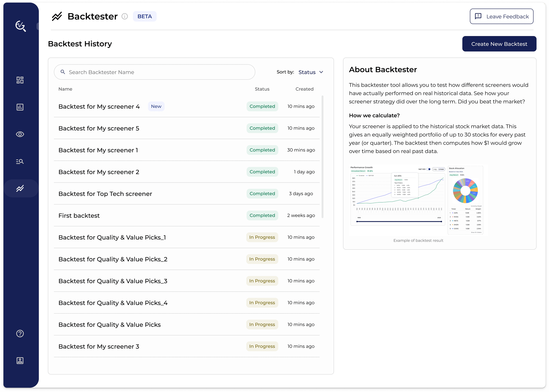
Task: Open Backtest for My screener 4
Action: point(99,106)
